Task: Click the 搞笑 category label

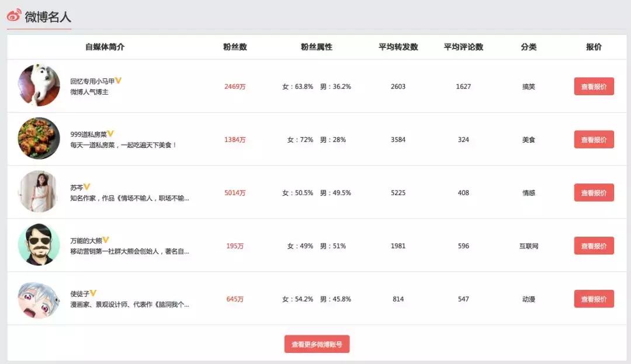Action: 529,86
